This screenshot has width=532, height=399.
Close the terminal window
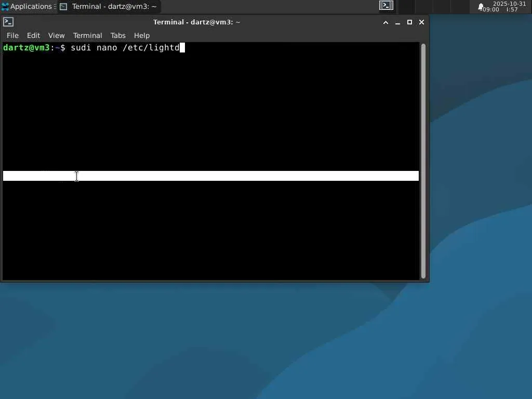[x=421, y=22]
